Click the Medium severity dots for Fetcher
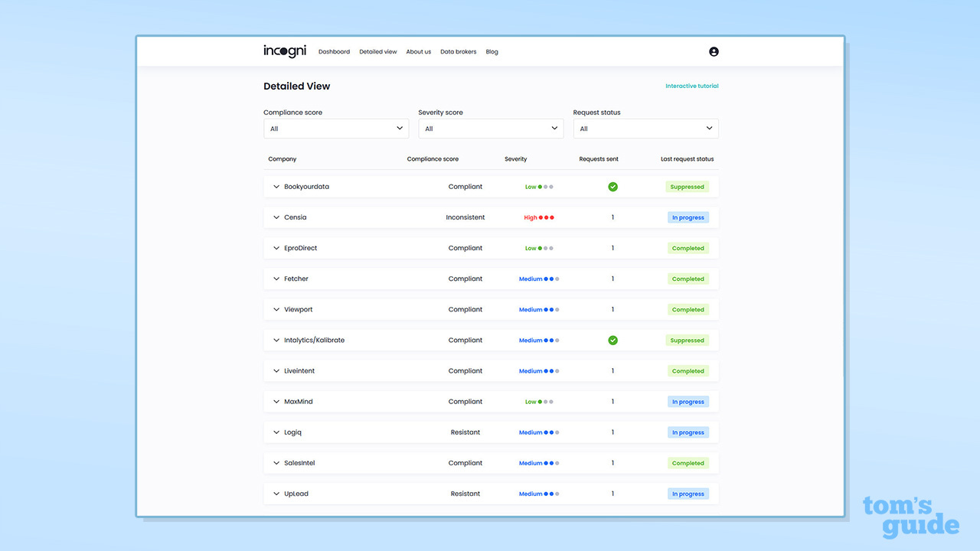 point(551,279)
